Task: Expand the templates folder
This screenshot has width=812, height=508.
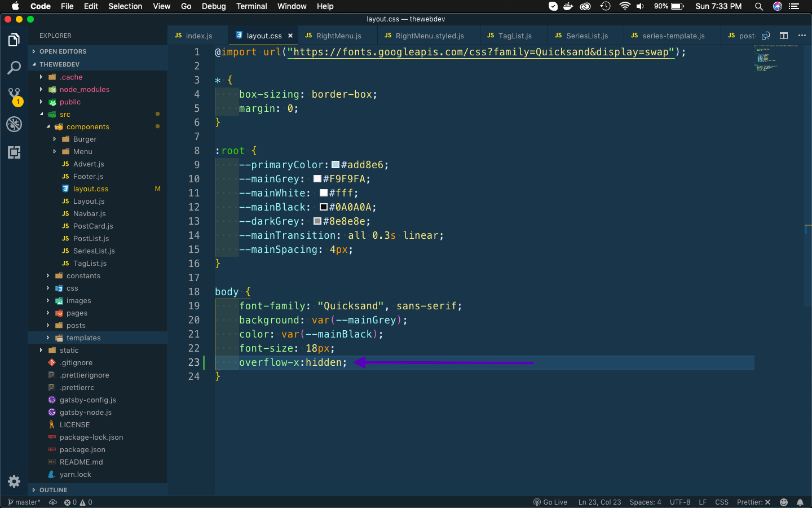Action: point(98,338)
